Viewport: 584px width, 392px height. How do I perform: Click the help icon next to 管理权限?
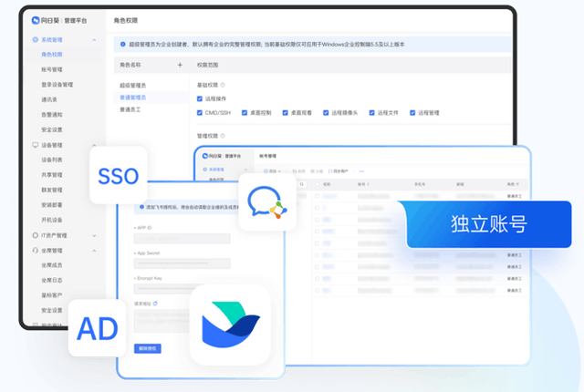223,136
